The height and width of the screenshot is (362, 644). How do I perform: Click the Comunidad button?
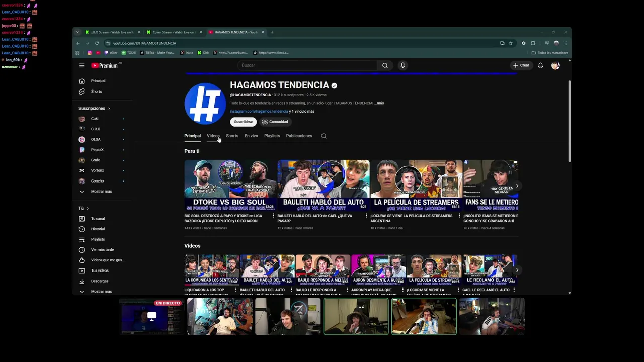(275, 122)
